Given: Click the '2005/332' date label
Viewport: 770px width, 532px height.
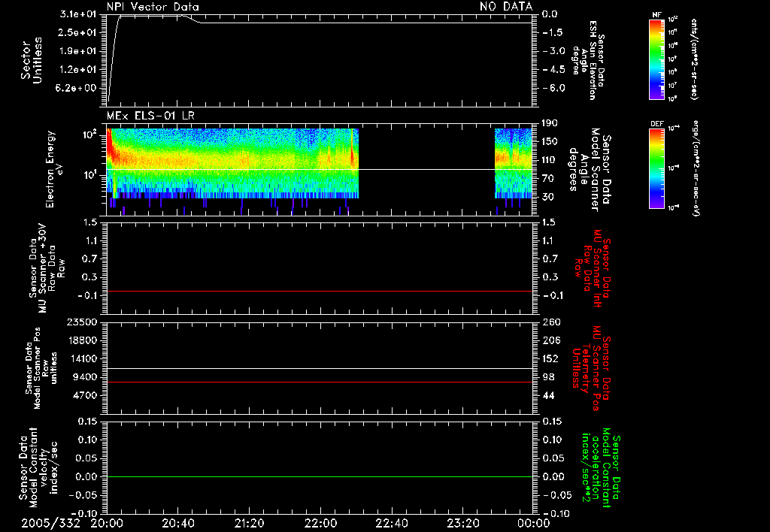Looking at the screenshot, I should [x=50, y=523].
